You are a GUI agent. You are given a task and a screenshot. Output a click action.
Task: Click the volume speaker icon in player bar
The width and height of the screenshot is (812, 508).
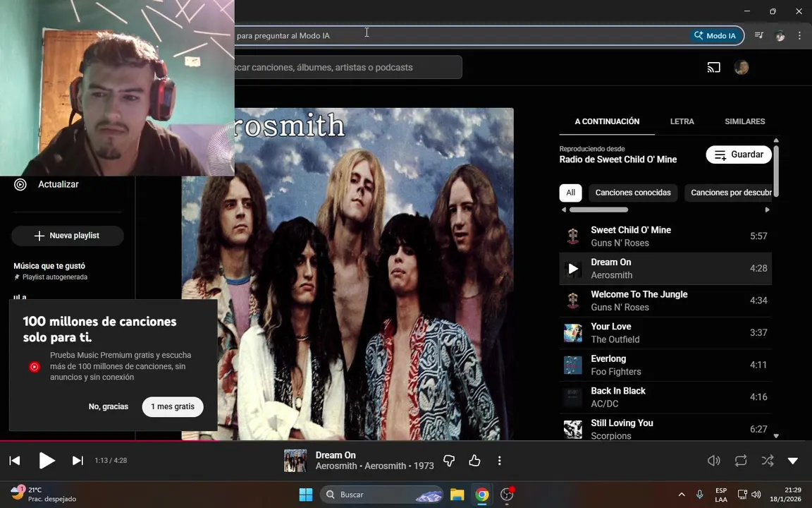713,460
